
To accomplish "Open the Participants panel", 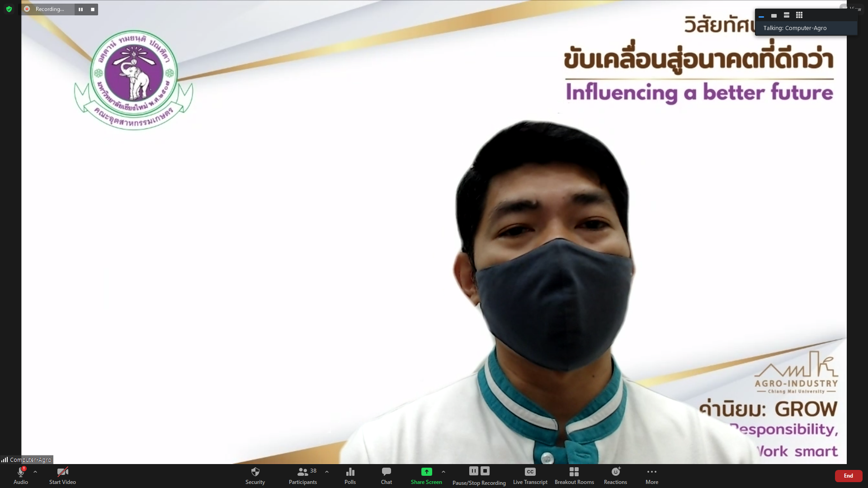I will pos(303,475).
